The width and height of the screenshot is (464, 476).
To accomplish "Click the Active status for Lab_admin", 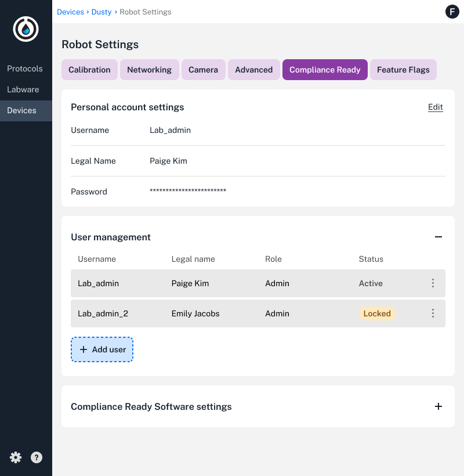I will [x=371, y=283].
